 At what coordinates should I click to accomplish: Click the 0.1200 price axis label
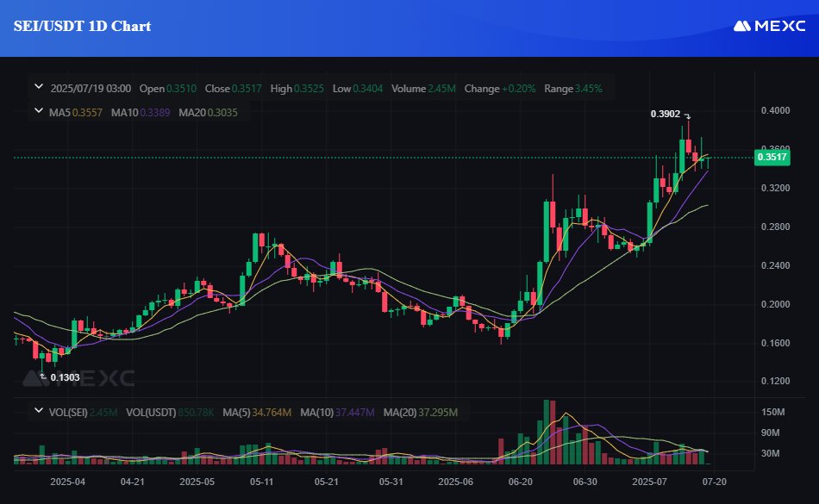[775, 381]
